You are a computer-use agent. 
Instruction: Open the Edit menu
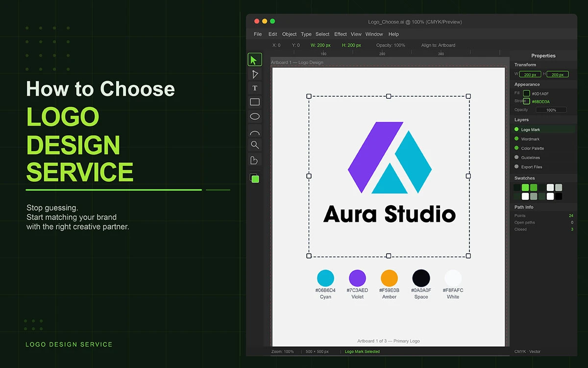[x=273, y=34]
